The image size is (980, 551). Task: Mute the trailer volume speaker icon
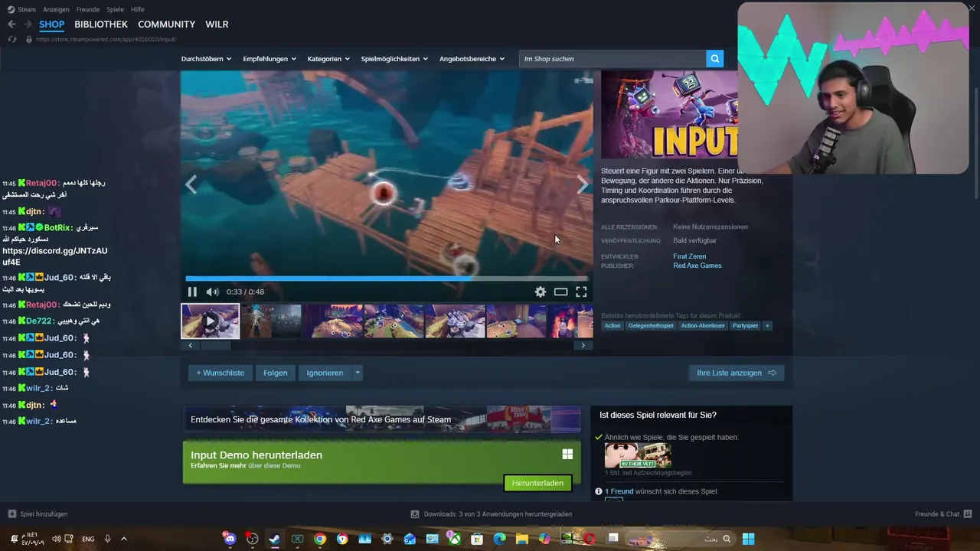212,292
